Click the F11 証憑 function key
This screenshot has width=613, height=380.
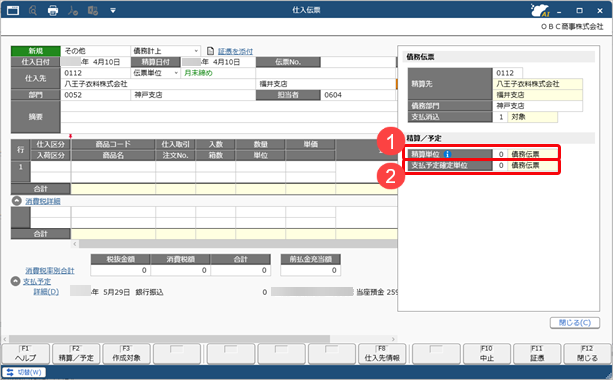537,353
